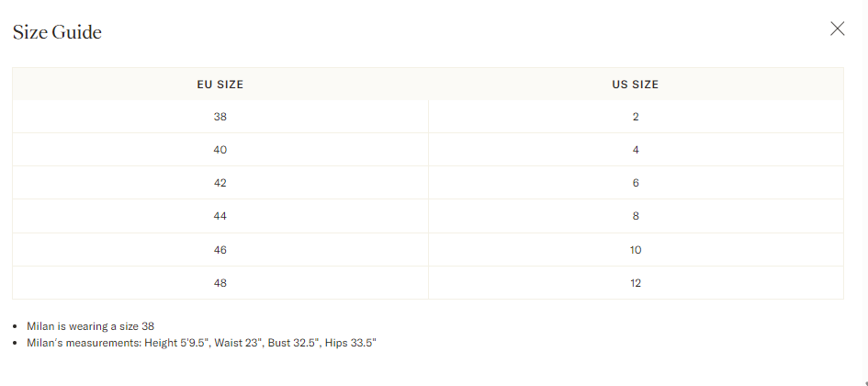Click the Size Guide heading
The image size is (868, 386).
pyautogui.click(x=57, y=32)
